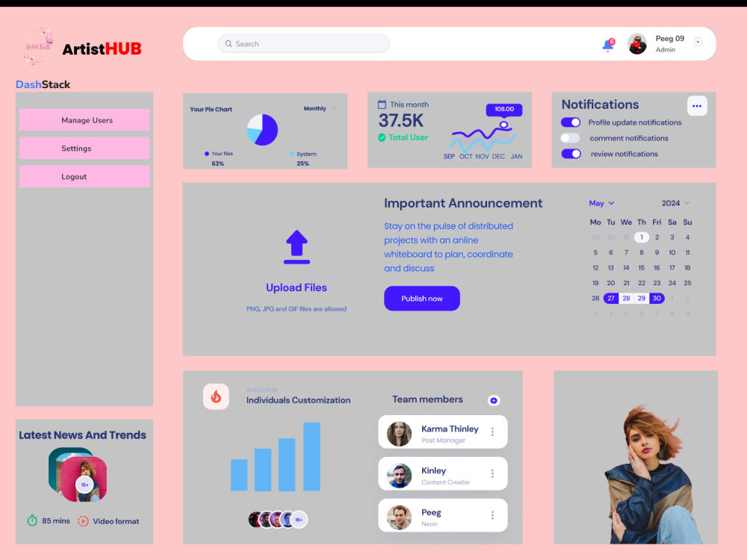Click the search magnifier icon
The height and width of the screenshot is (560, 747).
coord(229,44)
